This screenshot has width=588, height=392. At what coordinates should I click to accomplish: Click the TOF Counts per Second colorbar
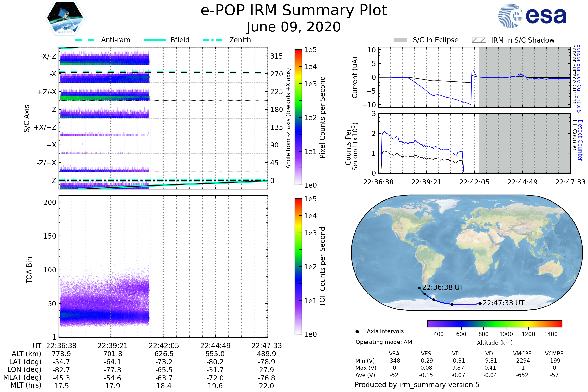(x=298, y=266)
